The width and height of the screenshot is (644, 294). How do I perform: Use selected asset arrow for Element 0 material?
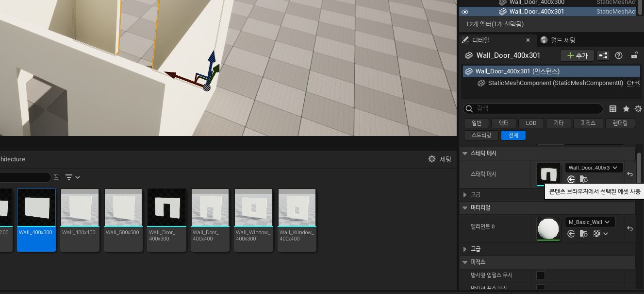[x=571, y=234]
